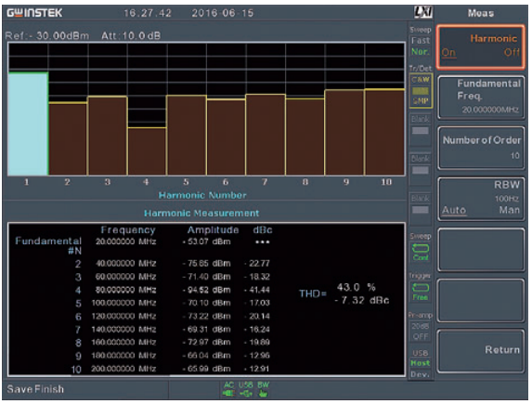Select USB Dev. mode indicator
Image resolution: width=532 pixels, height=404 pixels.
(x=421, y=374)
